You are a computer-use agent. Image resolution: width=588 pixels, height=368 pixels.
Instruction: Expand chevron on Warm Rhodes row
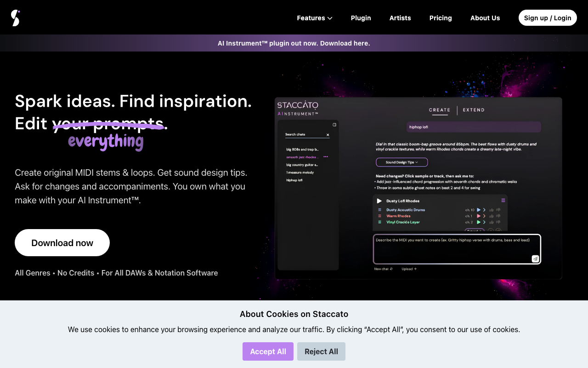[x=484, y=216]
